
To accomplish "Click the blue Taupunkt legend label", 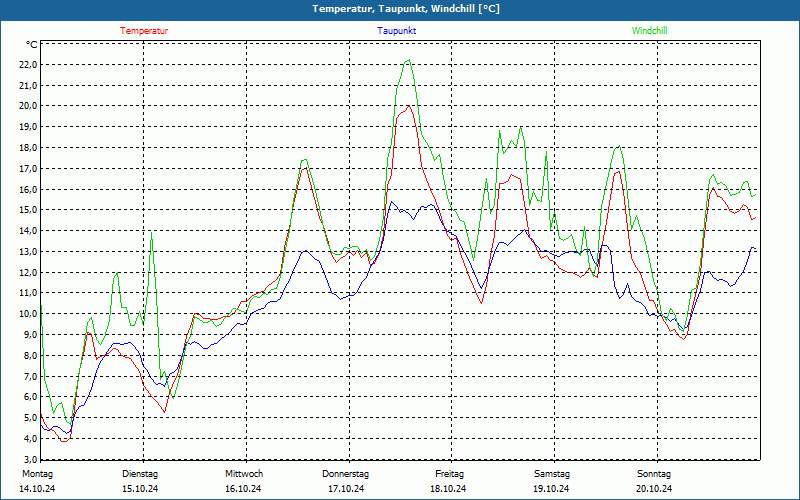I will point(396,31).
